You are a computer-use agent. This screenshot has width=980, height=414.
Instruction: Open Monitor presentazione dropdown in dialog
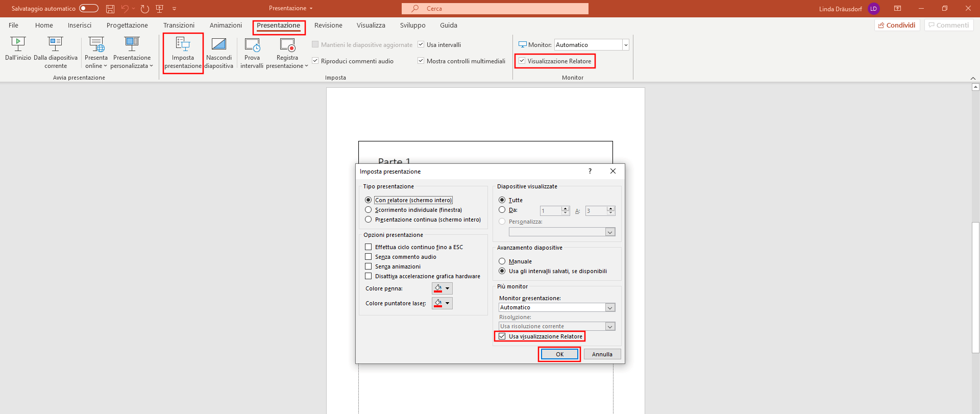[610, 307]
